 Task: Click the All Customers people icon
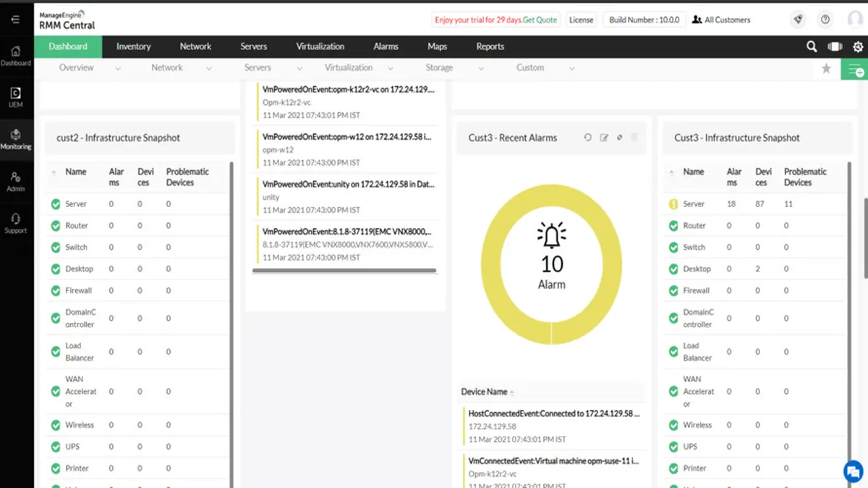tap(697, 20)
